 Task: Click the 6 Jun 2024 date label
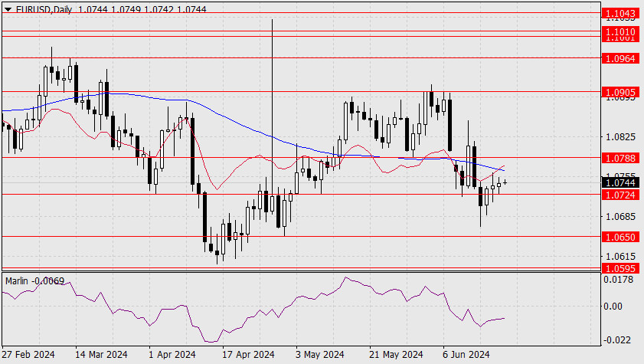pos(466,354)
